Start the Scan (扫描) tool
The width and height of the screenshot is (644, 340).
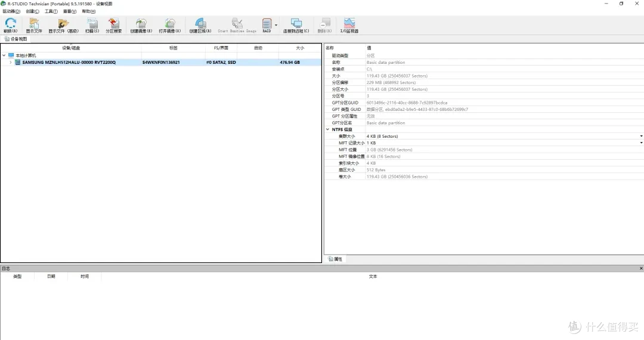pyautogui.click(x=92, y=26)
